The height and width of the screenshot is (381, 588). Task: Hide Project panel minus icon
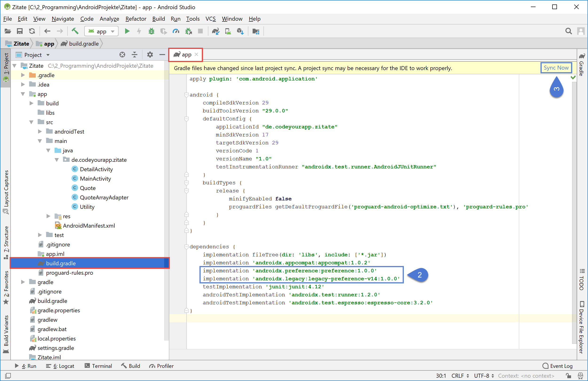(162, 55)
